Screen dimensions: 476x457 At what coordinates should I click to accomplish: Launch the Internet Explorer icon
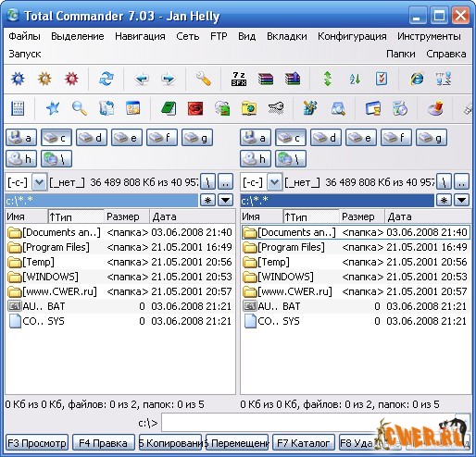click(417, 79)
